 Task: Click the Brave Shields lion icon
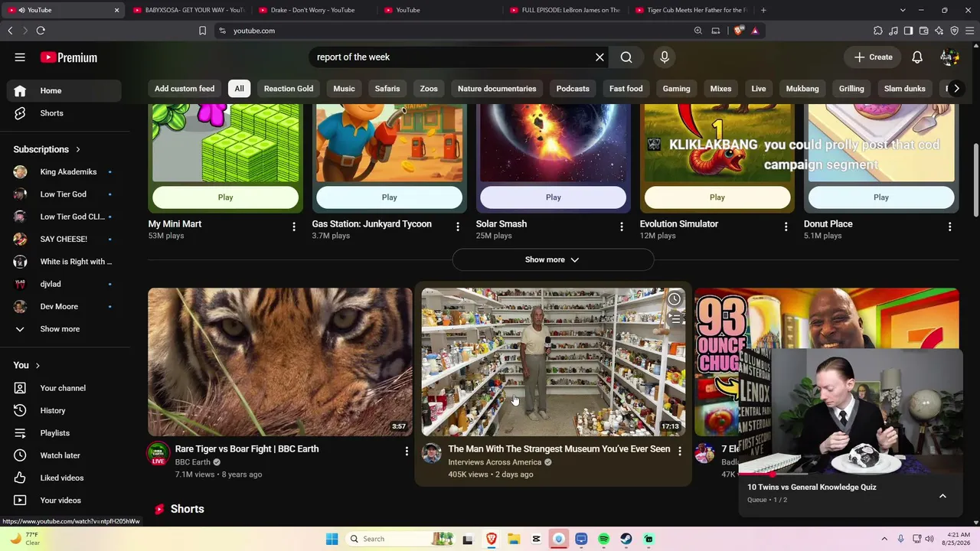tap(738, 31)
